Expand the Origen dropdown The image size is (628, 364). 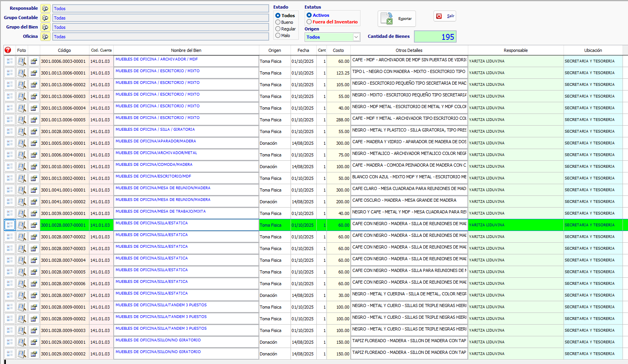(356, 37)
